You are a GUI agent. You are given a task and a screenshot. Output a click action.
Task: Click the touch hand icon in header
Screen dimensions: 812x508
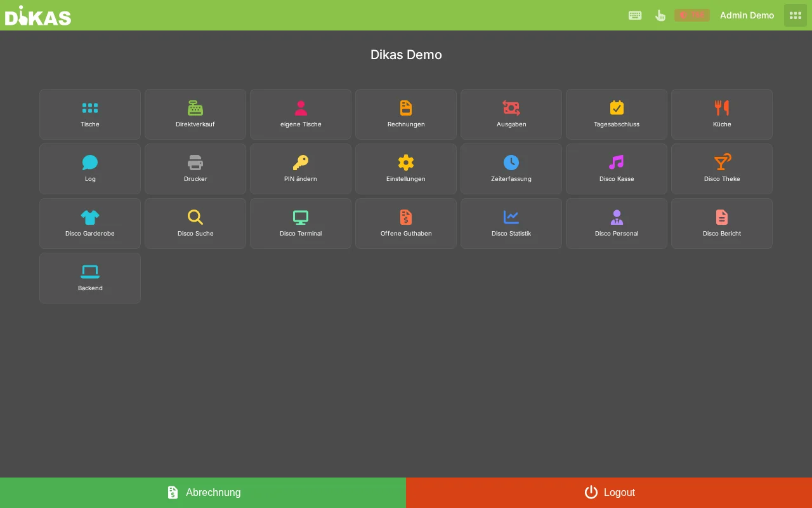[x=660, y=15]
